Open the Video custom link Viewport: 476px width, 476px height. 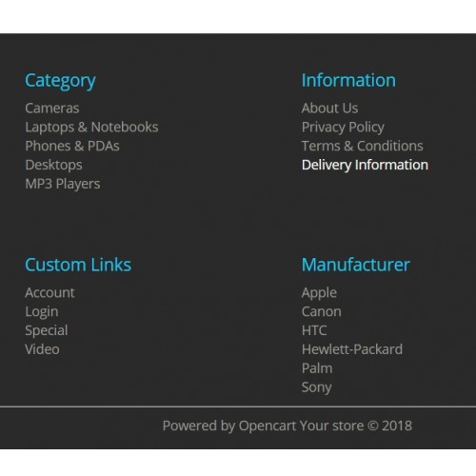(x=42, y=349)
